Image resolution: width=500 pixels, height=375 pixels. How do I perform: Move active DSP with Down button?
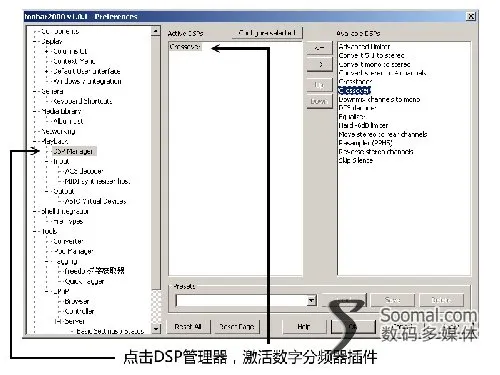[319, 101]
